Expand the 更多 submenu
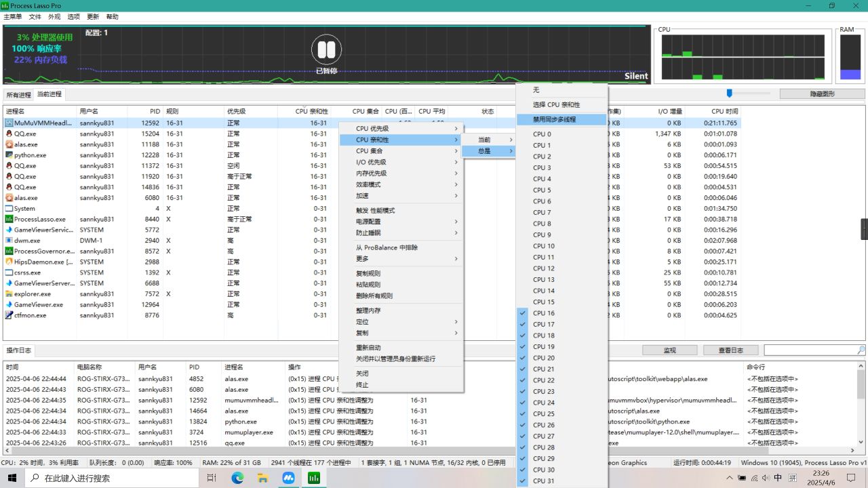 tap(401, 259)
